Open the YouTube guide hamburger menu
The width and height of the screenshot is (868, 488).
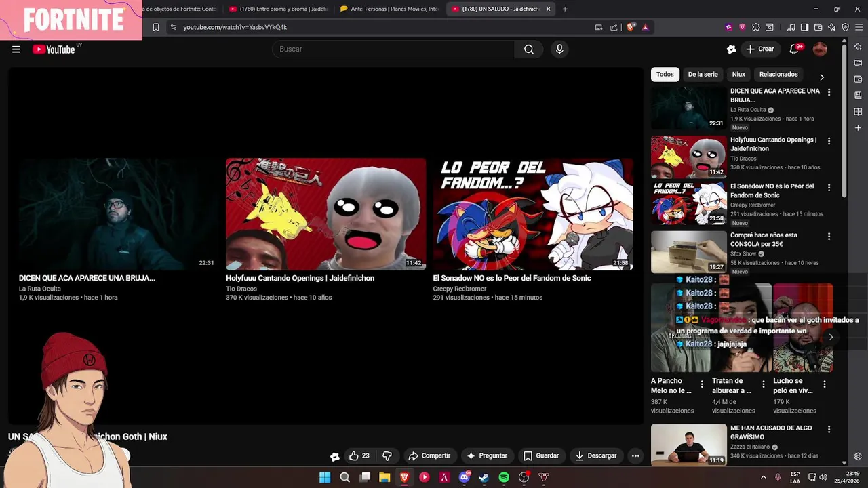[x=16, y=49]
